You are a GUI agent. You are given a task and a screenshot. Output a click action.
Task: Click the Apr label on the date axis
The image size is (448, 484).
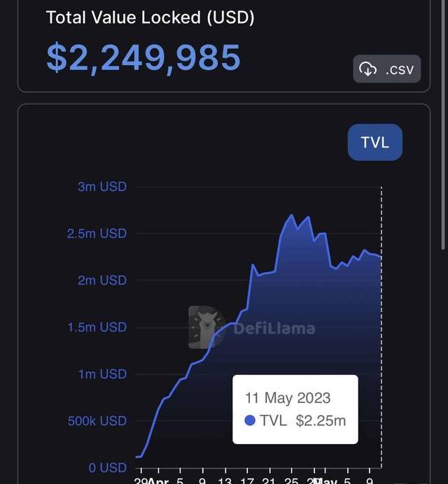(x=160, y=481)
